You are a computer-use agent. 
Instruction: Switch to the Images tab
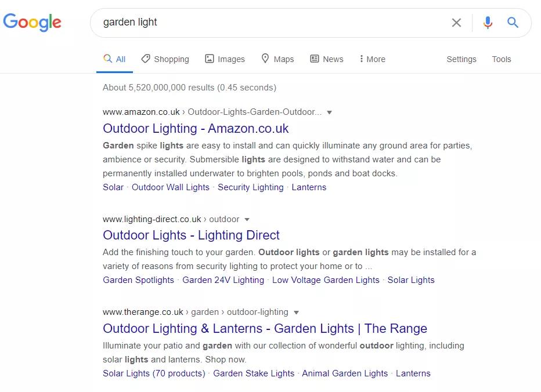pyautogui.click(x=225, y=59)
